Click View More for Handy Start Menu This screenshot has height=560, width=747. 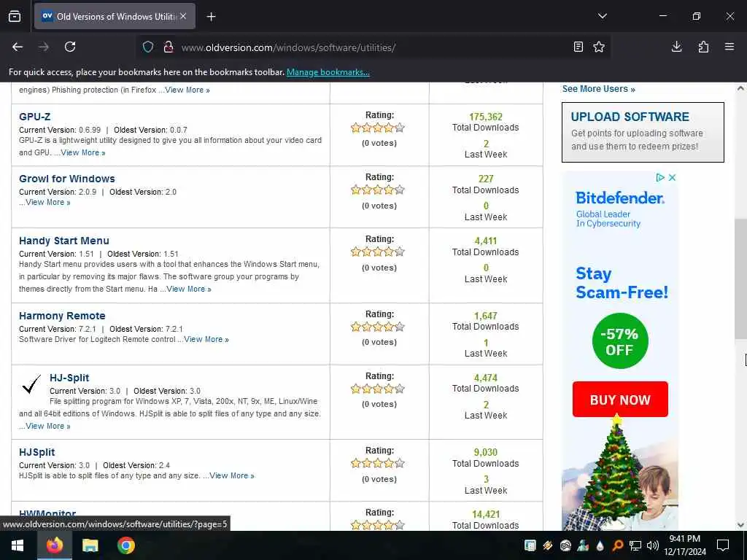pyautogui.click(x=189, y=289)
